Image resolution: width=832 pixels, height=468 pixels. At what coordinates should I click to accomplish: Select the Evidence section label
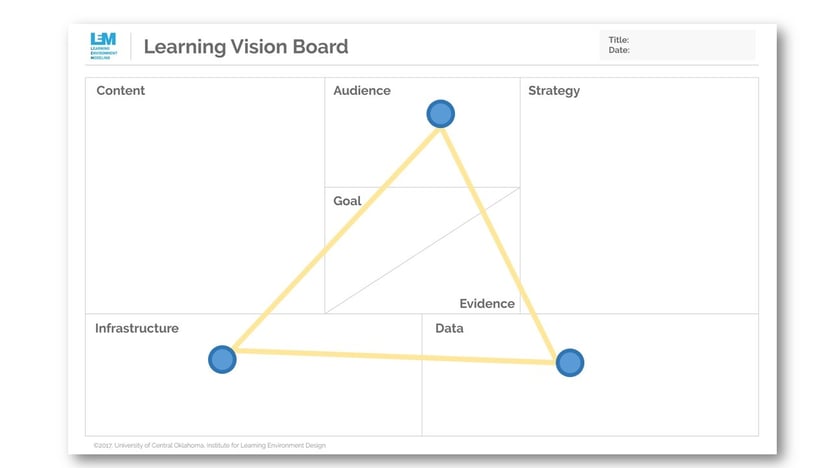click(487, 304)
